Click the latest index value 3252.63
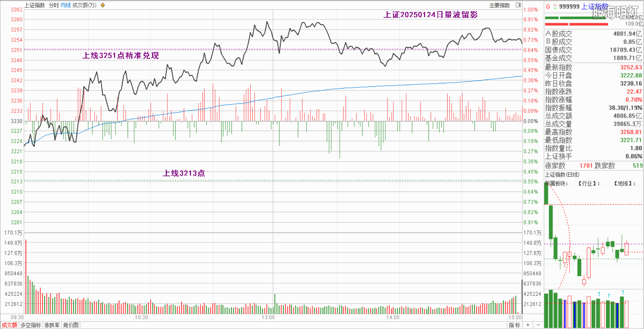644x329 pixels. 631,67
